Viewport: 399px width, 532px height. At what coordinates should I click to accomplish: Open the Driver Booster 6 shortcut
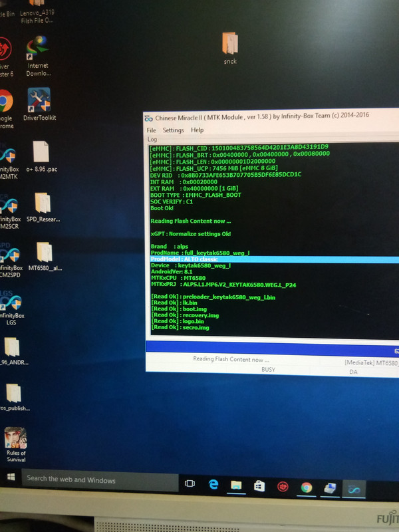tap(6, 57)
